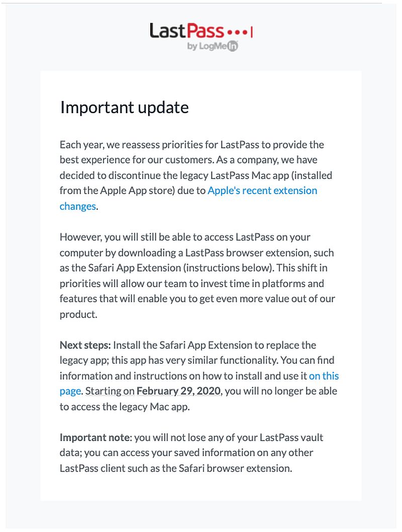Click the 'page' link word before 'Starting on'
The height and width of the screenshot is (532, 402).
point(70,391)
